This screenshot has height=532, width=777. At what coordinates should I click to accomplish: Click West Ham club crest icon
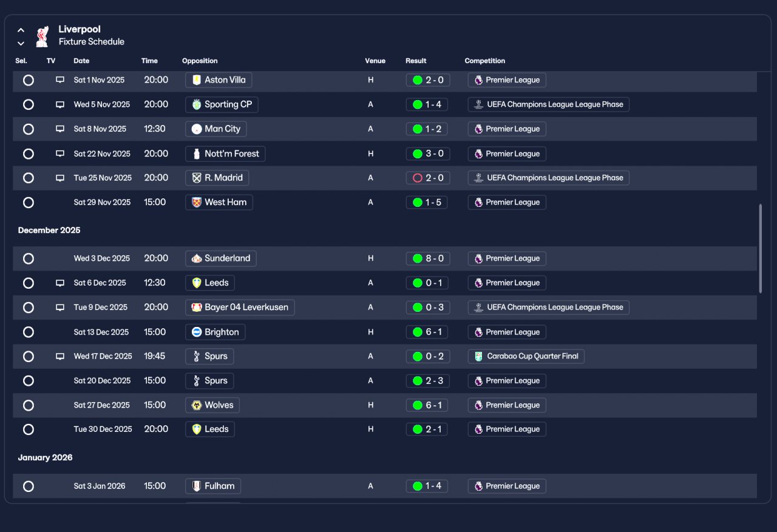pos(196,202)
